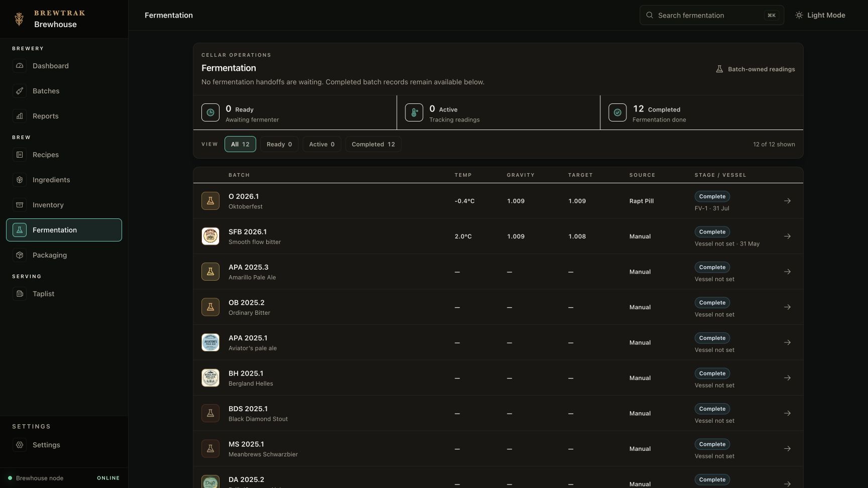Select the Fermentation flask icon in sidebar
Image resolution: width=868 pixels, height=488 pixels.
tap(20, 230)
